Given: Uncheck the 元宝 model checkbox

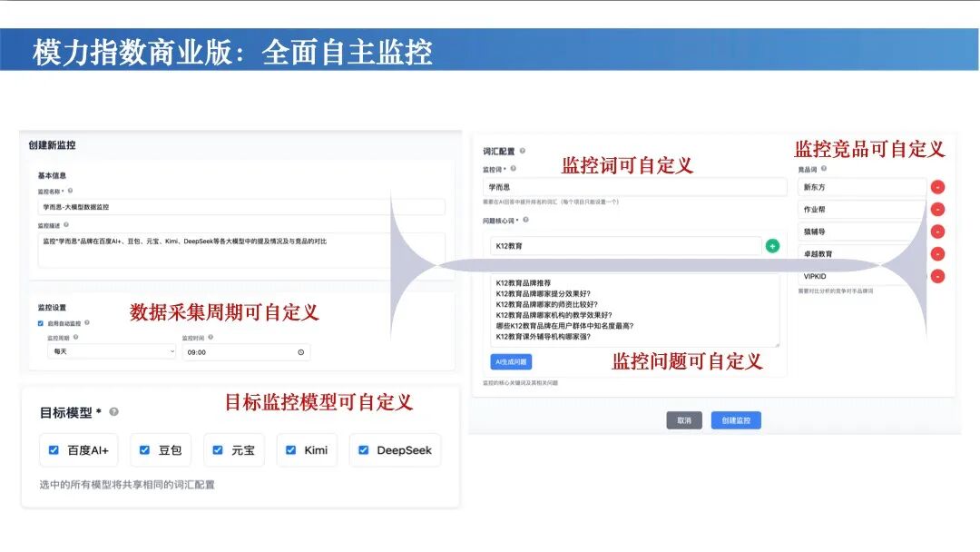Looking at the screenshot, I should click(x=218, y=450).
